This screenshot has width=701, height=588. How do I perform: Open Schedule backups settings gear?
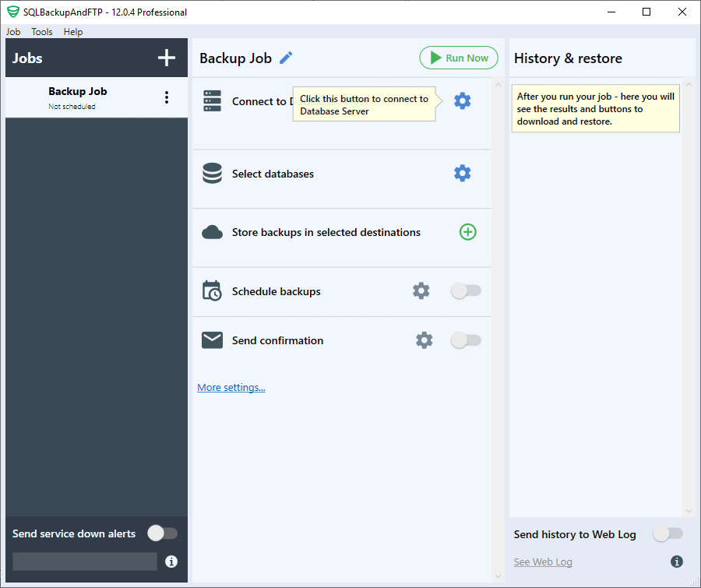pyautogui.click(x=421, y=290)
